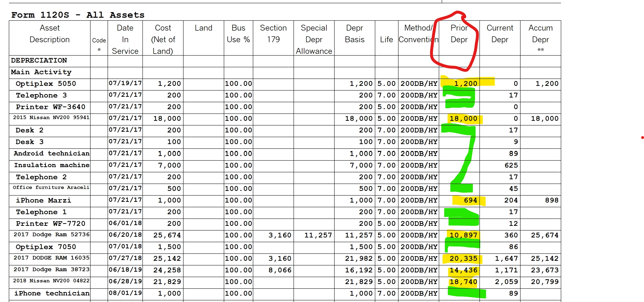
Task: Click the Insulation machine description cell
Action: coord(52,165)
